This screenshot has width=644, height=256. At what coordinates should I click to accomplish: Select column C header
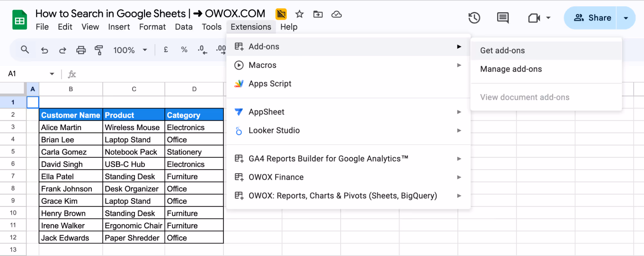coord(134,89)
